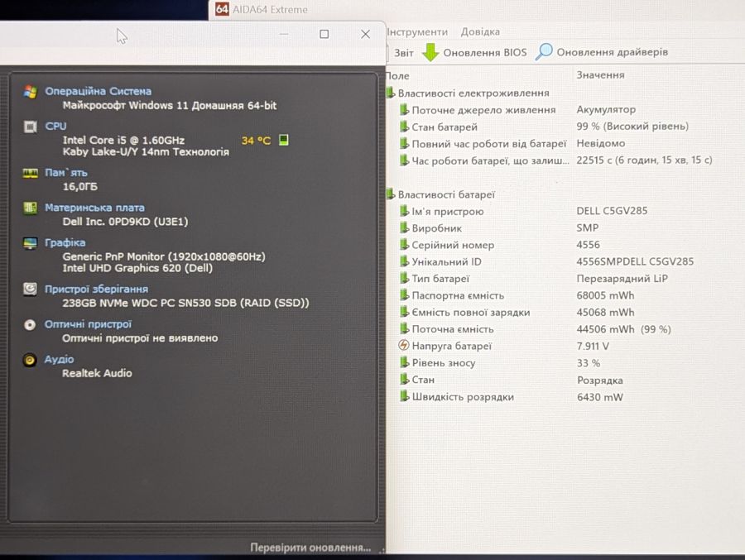
Task: Click the battery icon beside Рівень зносу
Action: (x=404, y=362)
